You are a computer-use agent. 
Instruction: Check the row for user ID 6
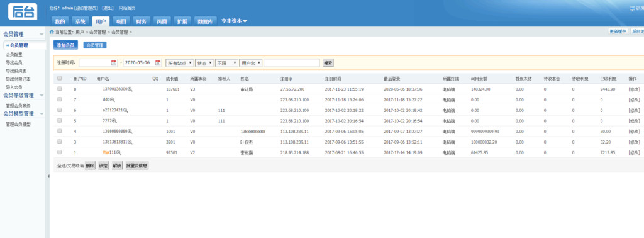coord(60,110)
